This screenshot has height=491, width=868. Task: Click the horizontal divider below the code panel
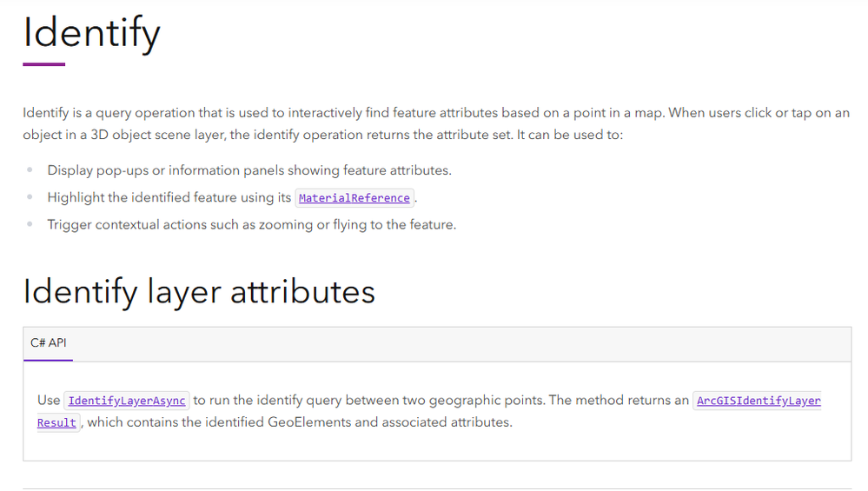tap(436, 488)
